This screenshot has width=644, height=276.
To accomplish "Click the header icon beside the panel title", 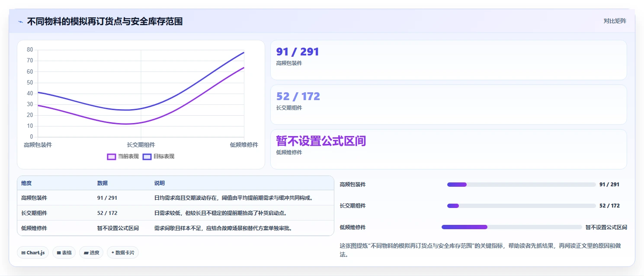I will (20, 21).
